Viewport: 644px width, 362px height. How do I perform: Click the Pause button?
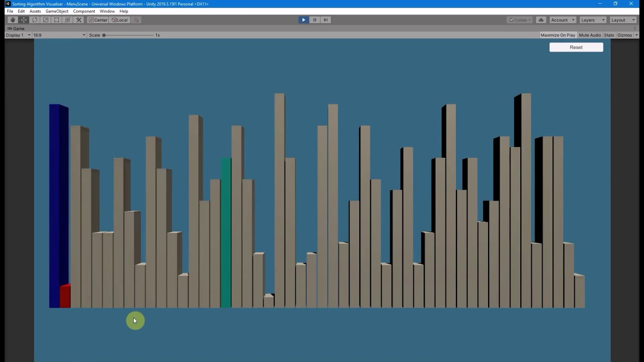pos(314,20)
